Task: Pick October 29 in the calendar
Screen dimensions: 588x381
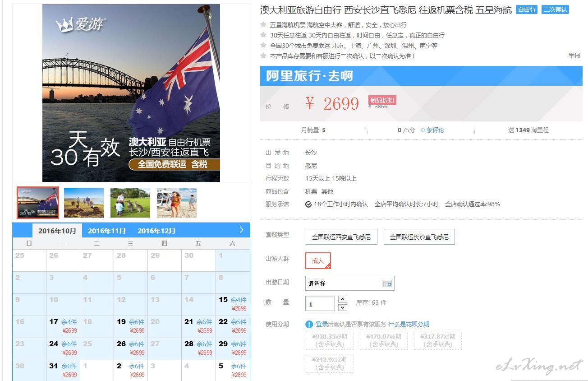Action: coord(233,349)
